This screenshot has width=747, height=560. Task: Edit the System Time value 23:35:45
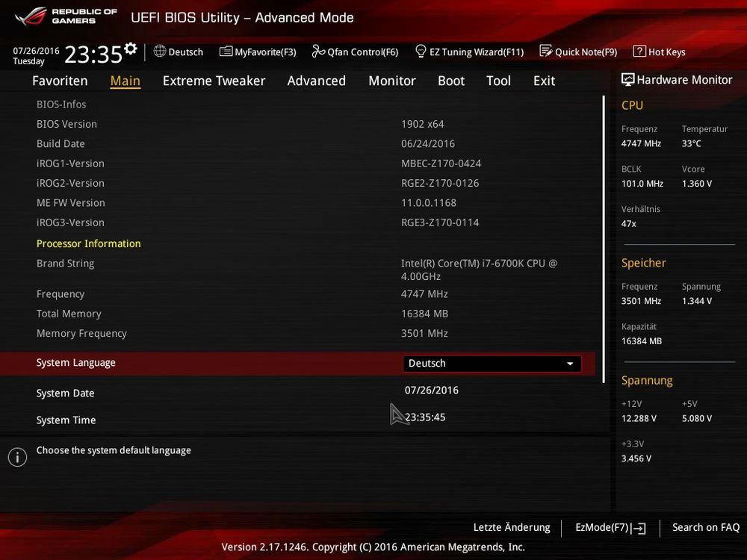point(425,417)
